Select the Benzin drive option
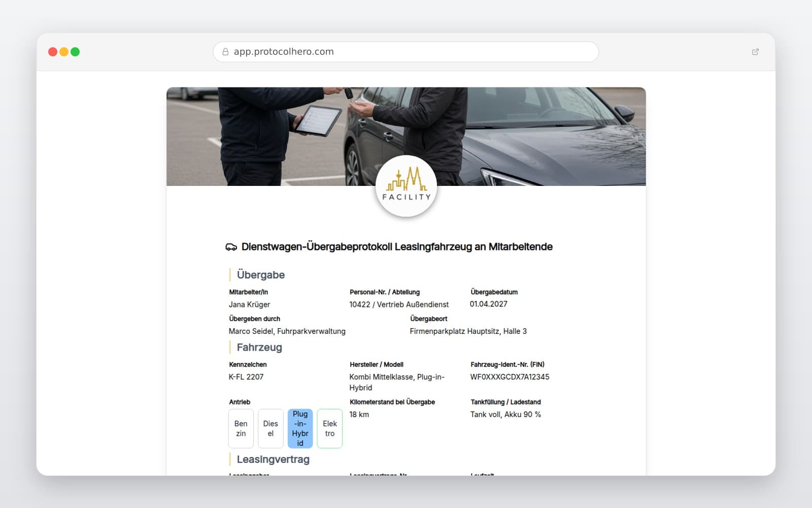Image resolution: width=812 pixels, height=508 pixels. [241, 428]
